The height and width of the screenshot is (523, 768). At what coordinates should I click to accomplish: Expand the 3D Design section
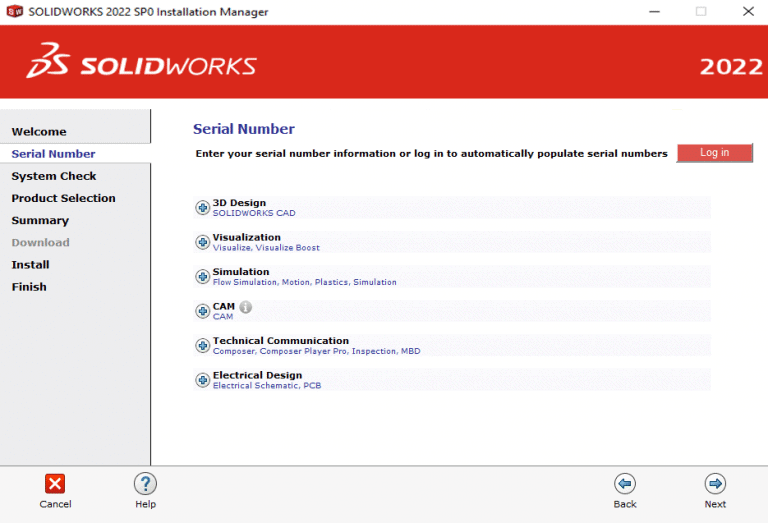pyautogui.click(x=202, y=208)
